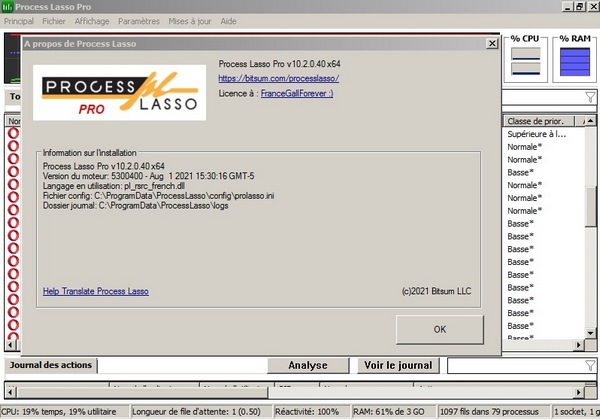Click the action log filter funnel icon
Viewport: 600px width, 420px height.
point(590,366)
